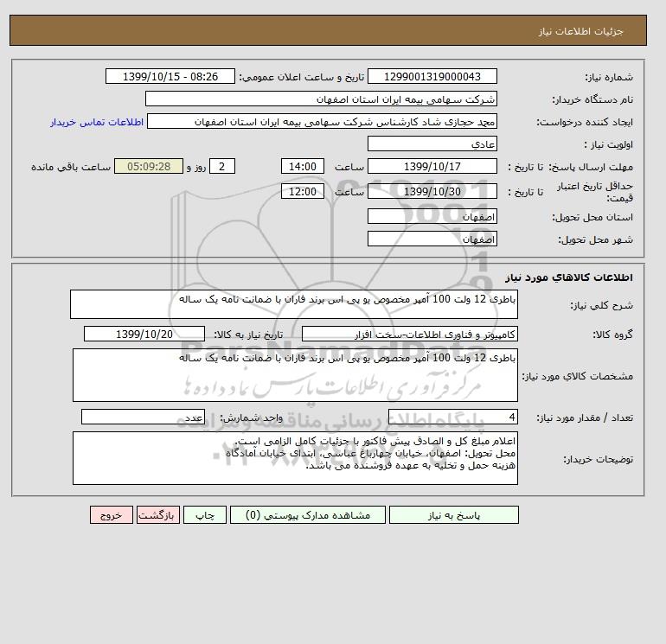This screenshot has height=644, width=666.
Task: Click the استان محل تحویل field
Action: 432,216
